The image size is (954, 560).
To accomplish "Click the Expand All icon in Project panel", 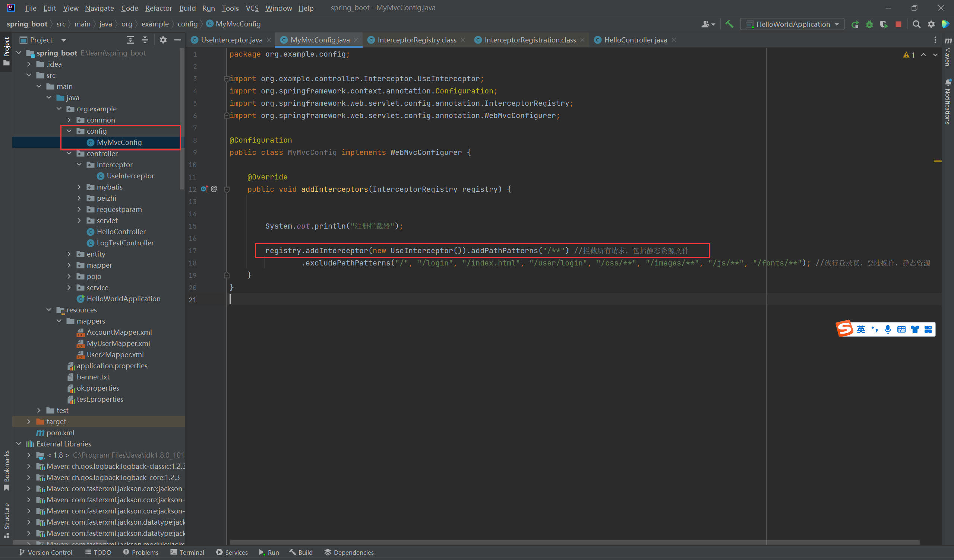I will pyautogui.click(x=130, y=40).
